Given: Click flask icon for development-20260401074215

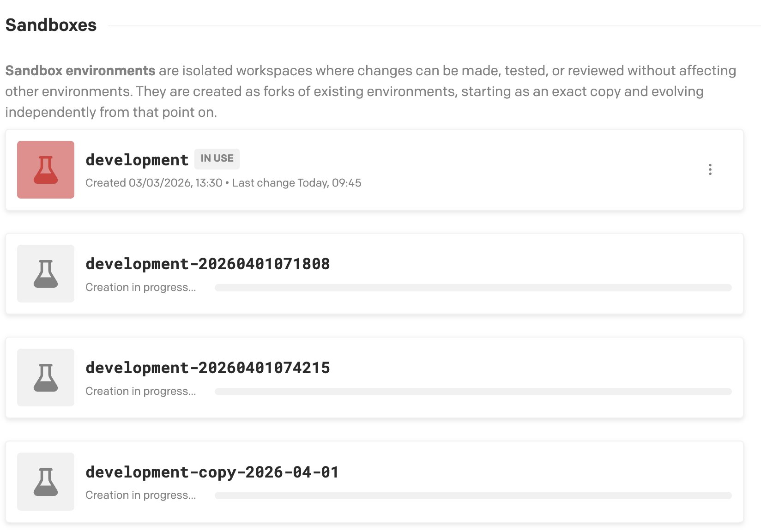Looking at the screenshot, I should click(x=46, y=377).
